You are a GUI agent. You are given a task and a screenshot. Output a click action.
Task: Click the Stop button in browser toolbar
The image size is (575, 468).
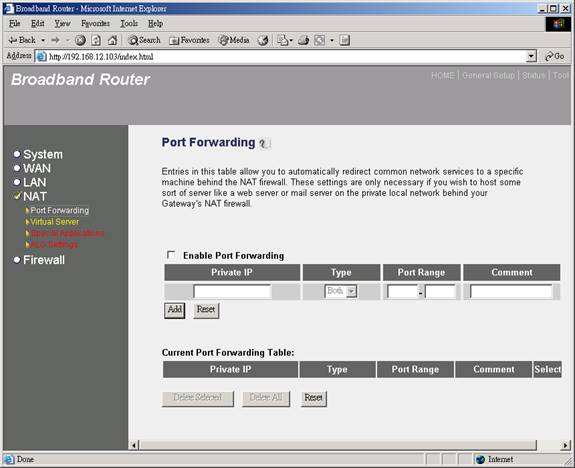click(80, 40)
